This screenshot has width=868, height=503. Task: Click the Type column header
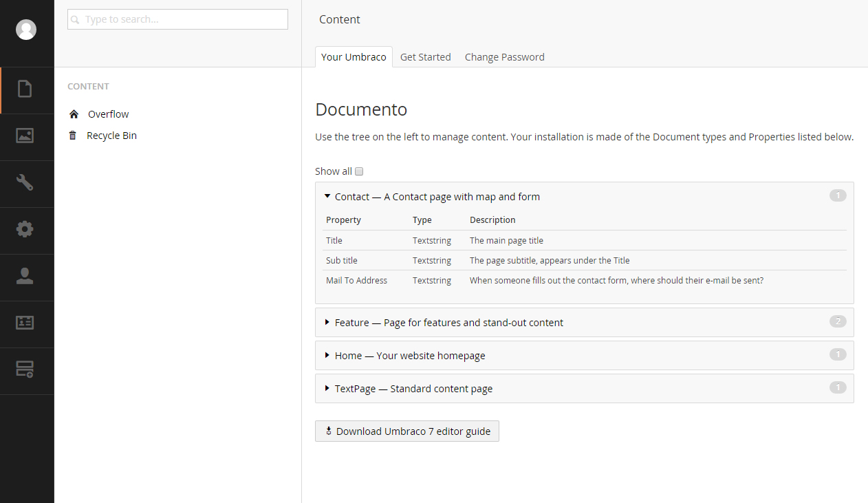coord(422,220)
